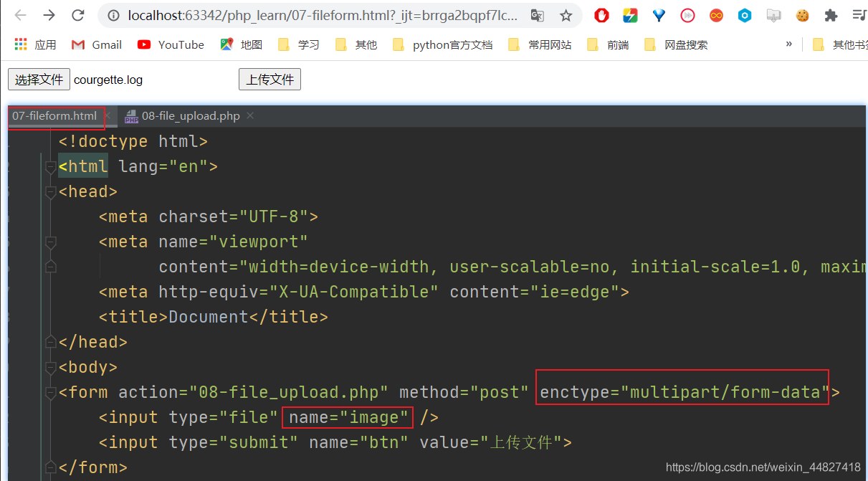Open site info icon in address bar

(113, 15)
